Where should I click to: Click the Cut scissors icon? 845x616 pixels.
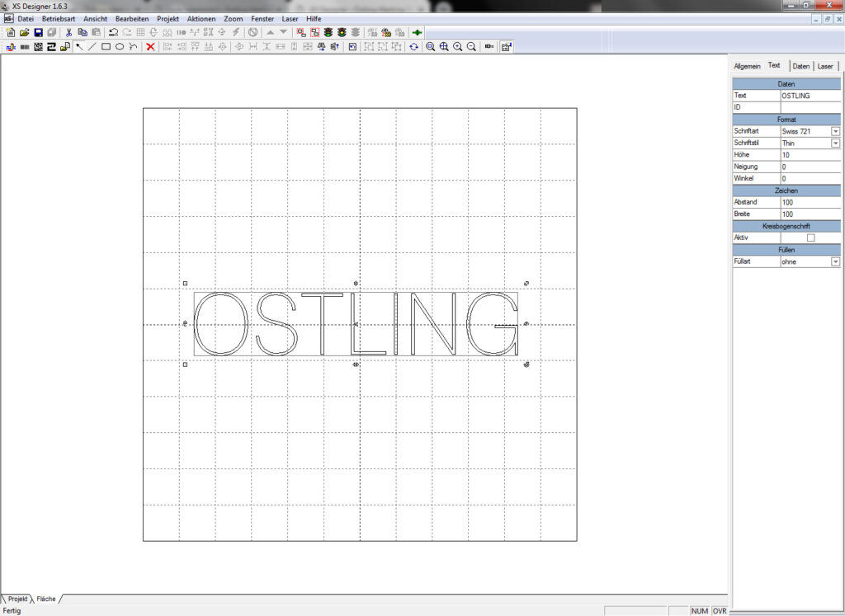coord(69,32)
